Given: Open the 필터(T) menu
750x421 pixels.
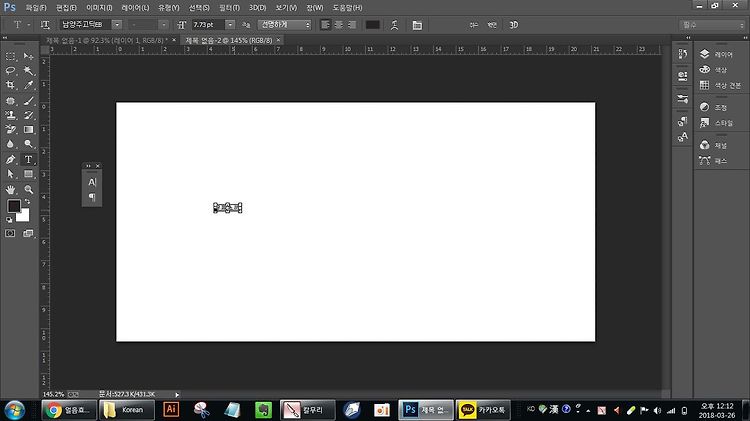Looking at the screenshot, I should coord(229,8).
